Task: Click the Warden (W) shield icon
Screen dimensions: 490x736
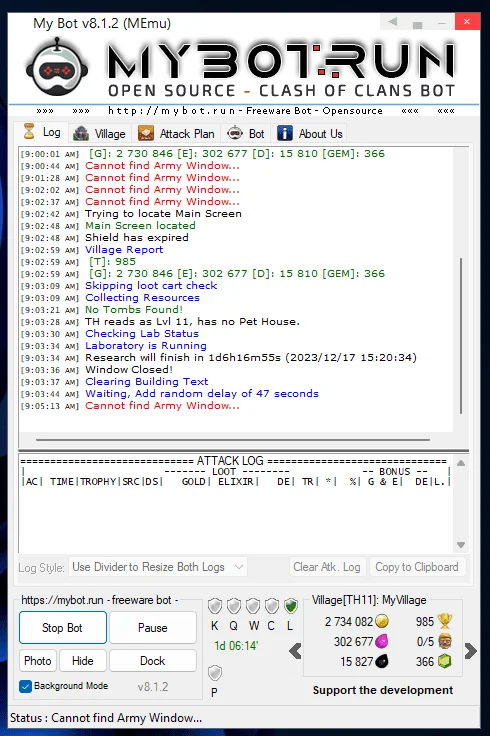Action: (x=253, y=606)
